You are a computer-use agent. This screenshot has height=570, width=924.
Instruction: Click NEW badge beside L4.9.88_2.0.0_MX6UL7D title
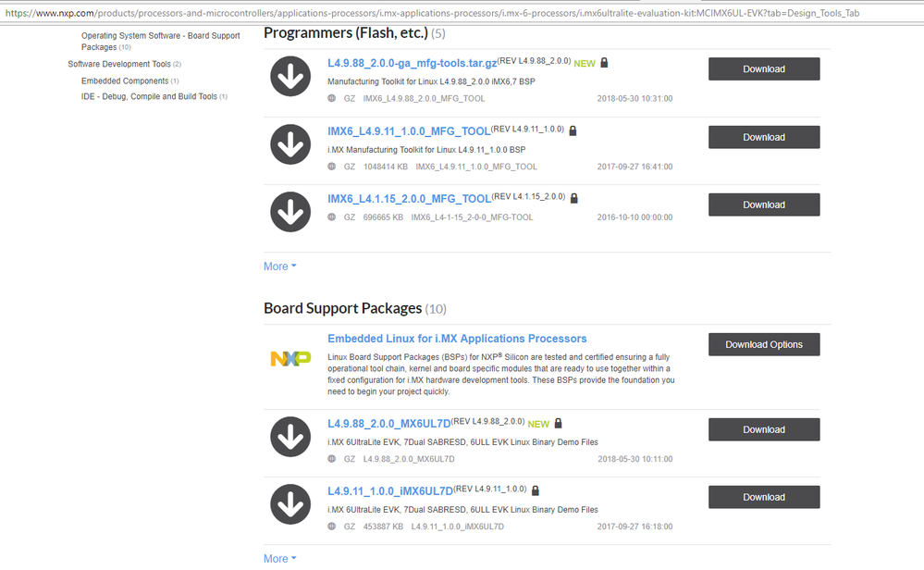538,424
